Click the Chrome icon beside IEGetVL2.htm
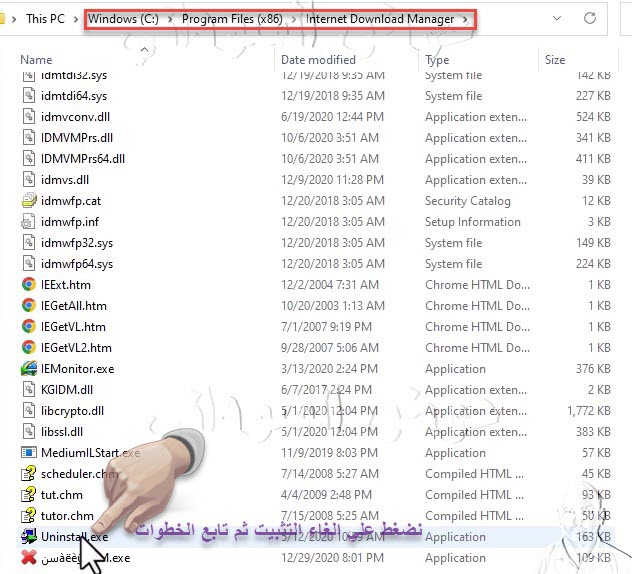This screenshot has width=632, height=574. coord(29,347)
